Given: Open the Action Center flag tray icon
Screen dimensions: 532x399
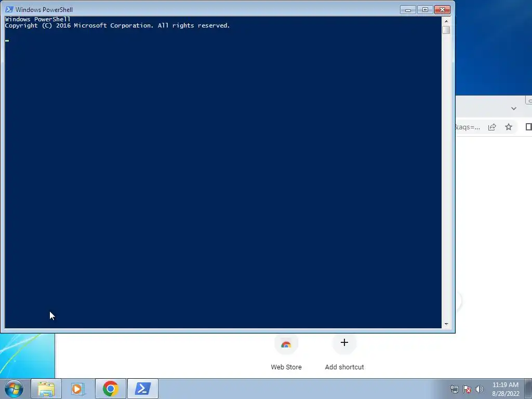Looking at the screenshot, I should [467, 389].
